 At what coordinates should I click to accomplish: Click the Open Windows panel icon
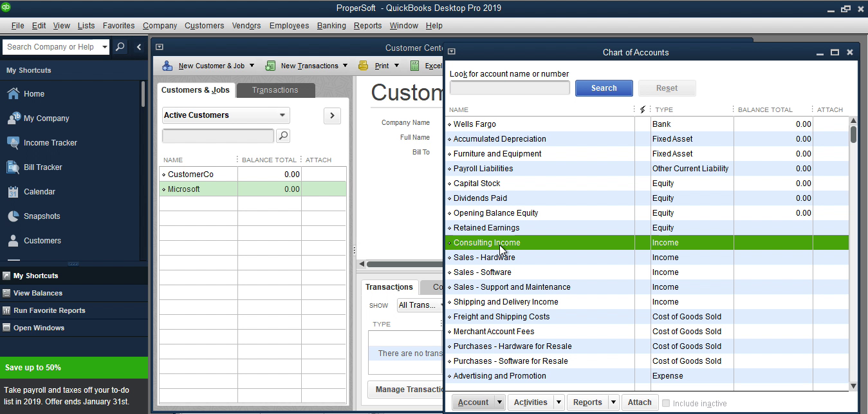click(x=6, y=328)
